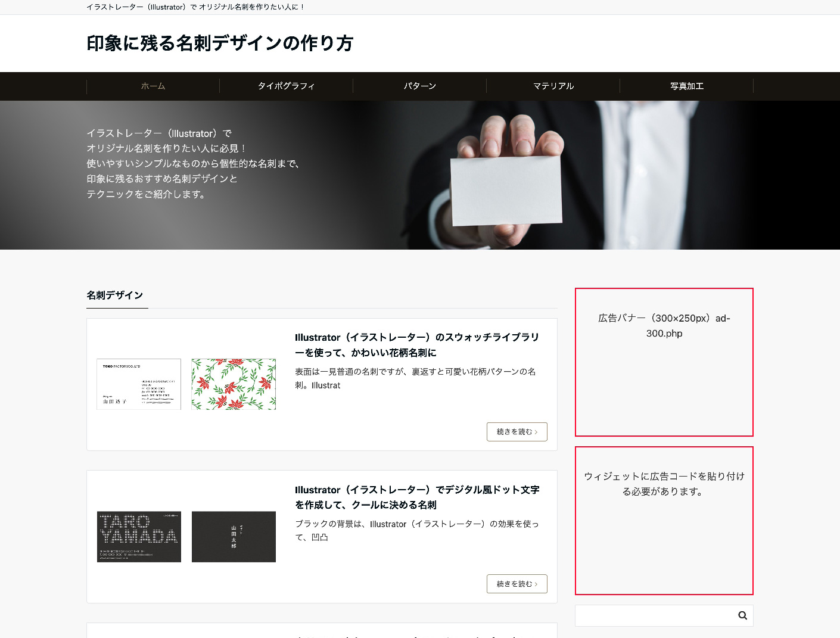The image size is (840, 638).
Task: Click the TARO YAMADA dot-text card thumbnail
Action: 138,537
